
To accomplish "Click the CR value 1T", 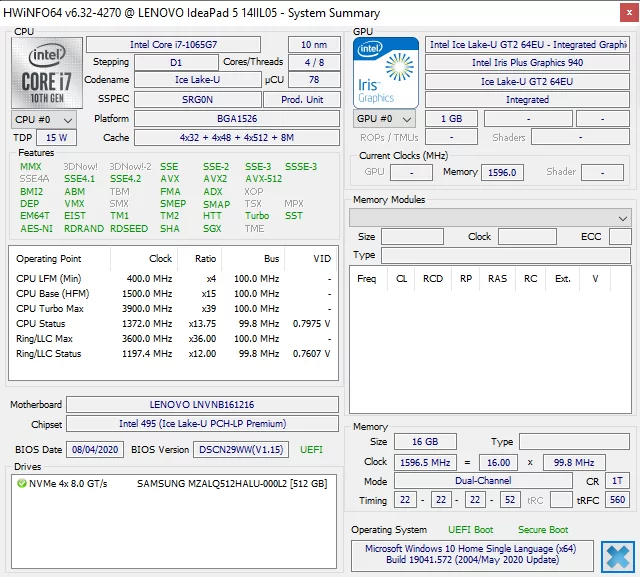I will tap(617, 481).
